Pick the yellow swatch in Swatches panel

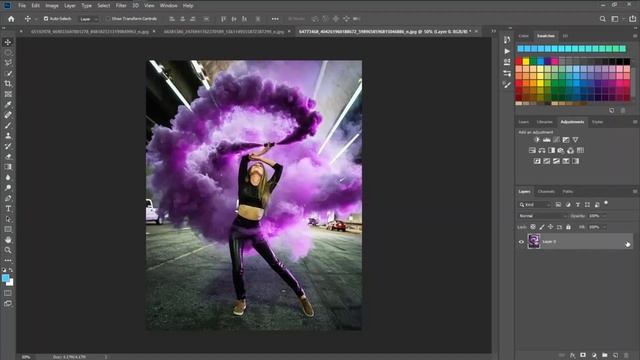pyautogui.click(x=526, y=61)
